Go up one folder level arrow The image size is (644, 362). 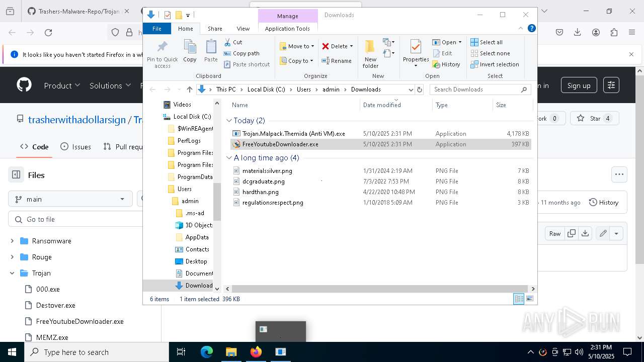tap(189, 89)
